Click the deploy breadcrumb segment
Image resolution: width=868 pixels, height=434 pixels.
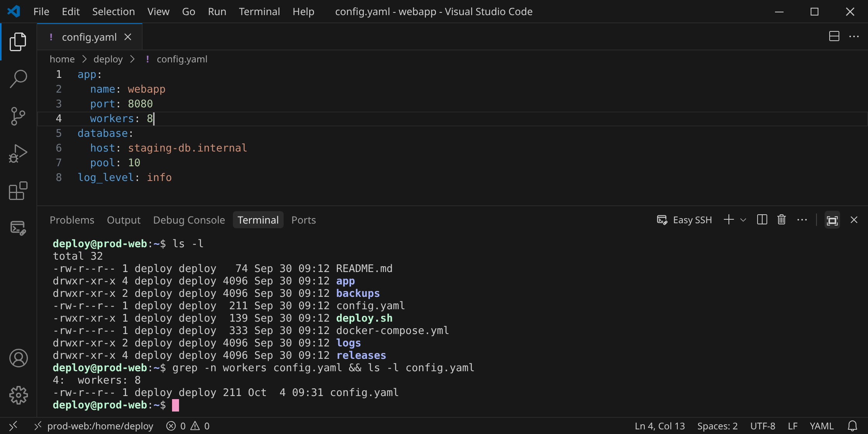pyautogui.click(x=108, y=59)
